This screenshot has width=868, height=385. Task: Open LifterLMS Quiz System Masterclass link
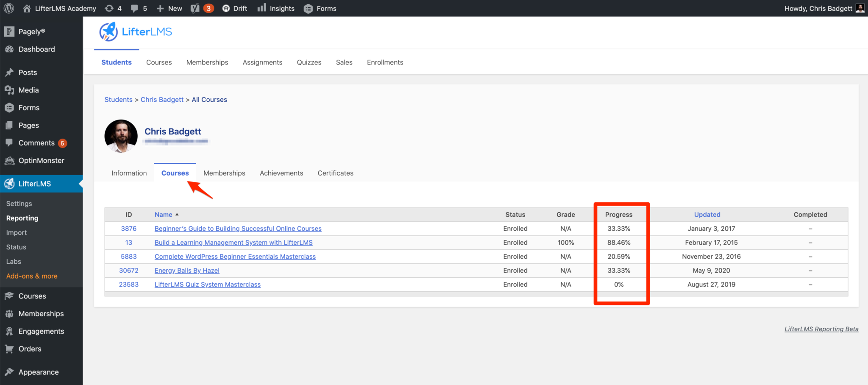(208, 285)
